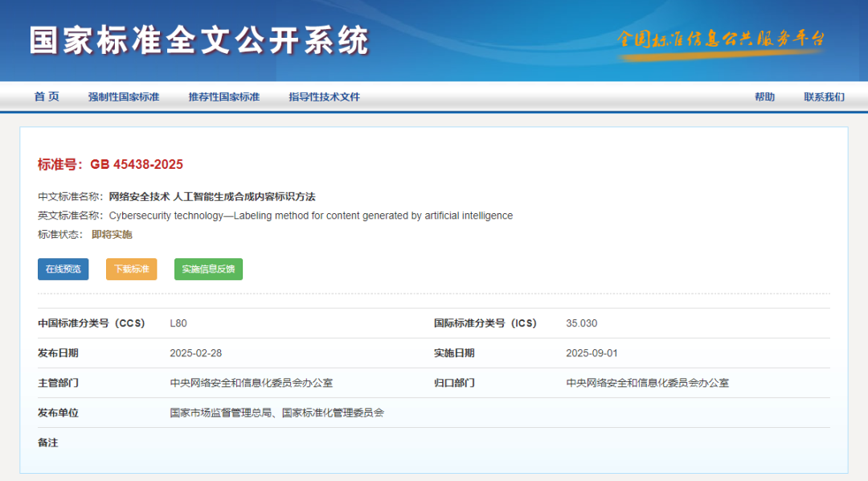Click the 英文标准名称 label
868x481 pixels.
70,216
